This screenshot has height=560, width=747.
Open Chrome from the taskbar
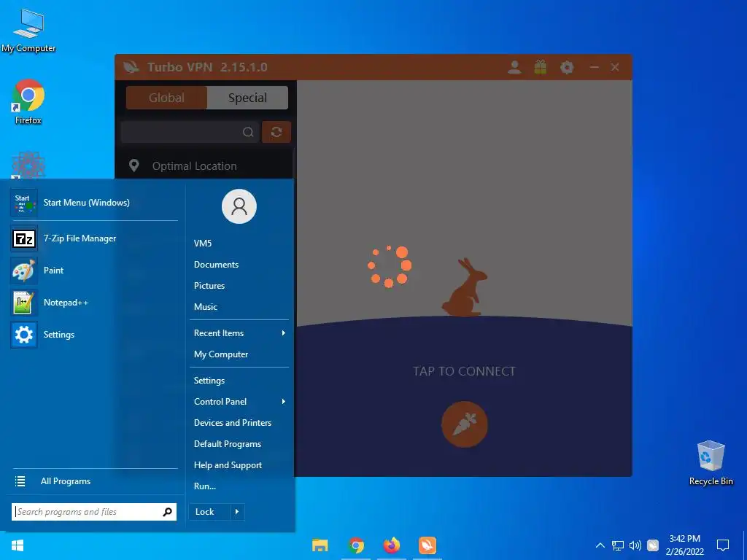click(356, 545)
